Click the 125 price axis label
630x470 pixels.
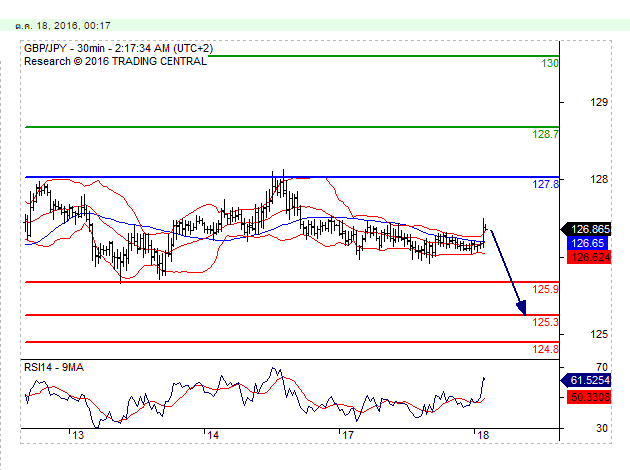point(599,334)
